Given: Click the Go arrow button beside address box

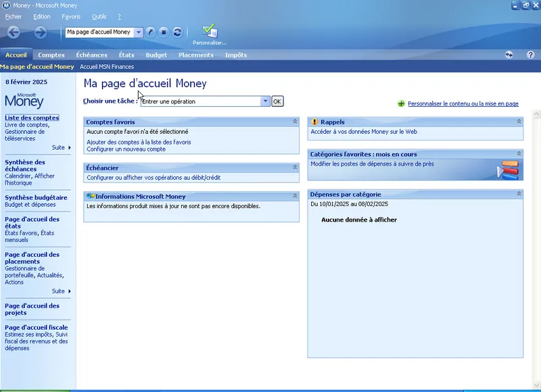Looking at the screenshot, I should tap(150, 32).
